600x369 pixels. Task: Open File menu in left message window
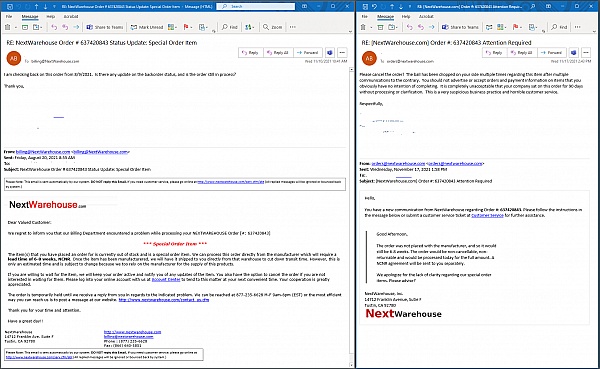pyautogui.click(x=9, y=16)
